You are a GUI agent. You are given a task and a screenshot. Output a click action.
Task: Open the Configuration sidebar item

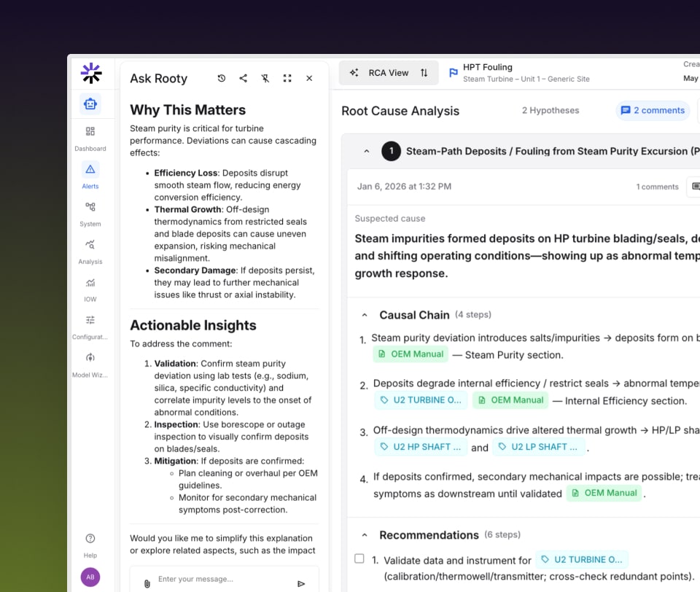[x=90, y=327]
